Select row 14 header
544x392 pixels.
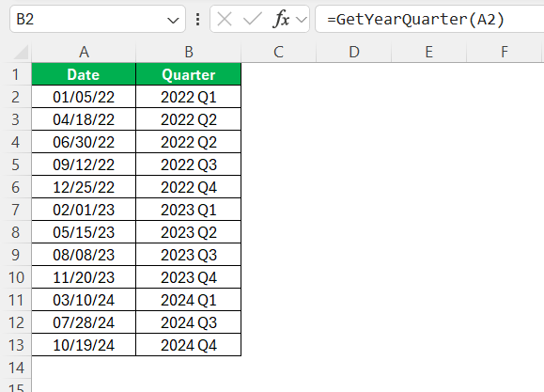(x=16, y=368)
